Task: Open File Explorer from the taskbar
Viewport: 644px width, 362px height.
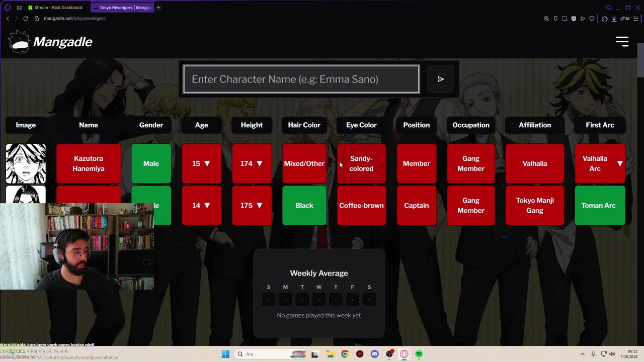Action: tap(330, 354)
